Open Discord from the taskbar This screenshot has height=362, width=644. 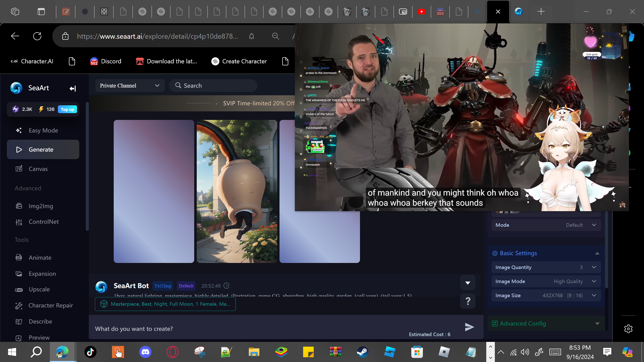coord(145,352)
